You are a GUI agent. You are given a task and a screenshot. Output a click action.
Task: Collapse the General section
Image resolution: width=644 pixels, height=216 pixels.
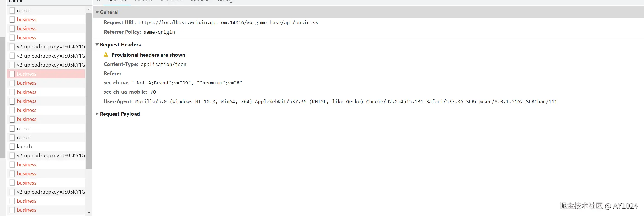pos(97,12)
